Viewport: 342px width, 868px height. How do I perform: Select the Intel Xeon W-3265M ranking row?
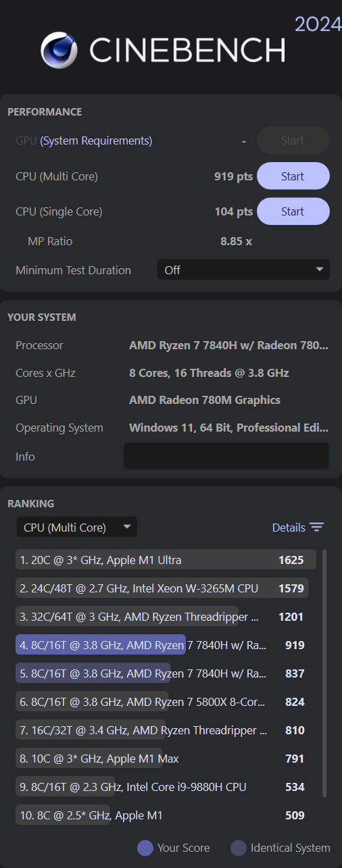click(166, 588)
